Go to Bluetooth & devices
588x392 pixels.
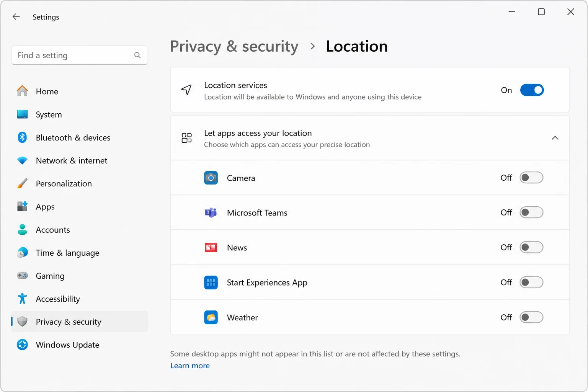(x=73, y=137)
